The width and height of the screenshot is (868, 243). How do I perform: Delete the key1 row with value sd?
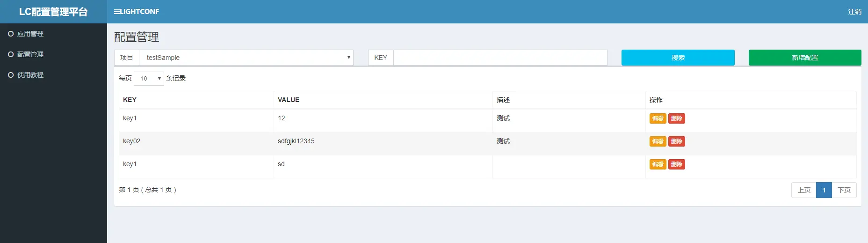[x=676, y=164]
